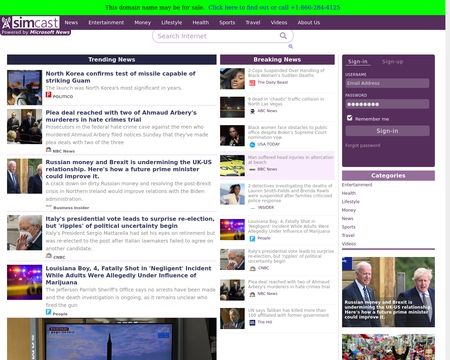Screen dimensions: 450x360
Task: Click the search magnifier icon in search box
Action: [x=283, y=36]
